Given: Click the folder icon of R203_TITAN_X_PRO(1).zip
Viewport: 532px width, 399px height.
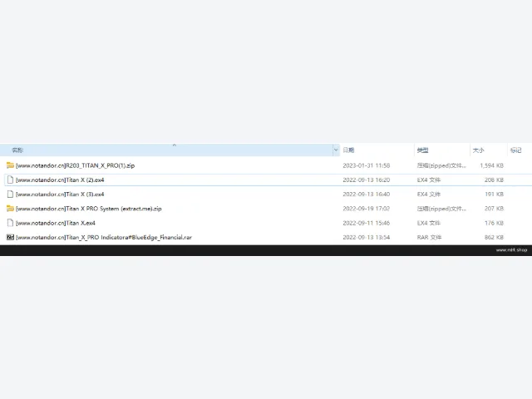Looking at the screenshot, I should [x=10, y=165].
